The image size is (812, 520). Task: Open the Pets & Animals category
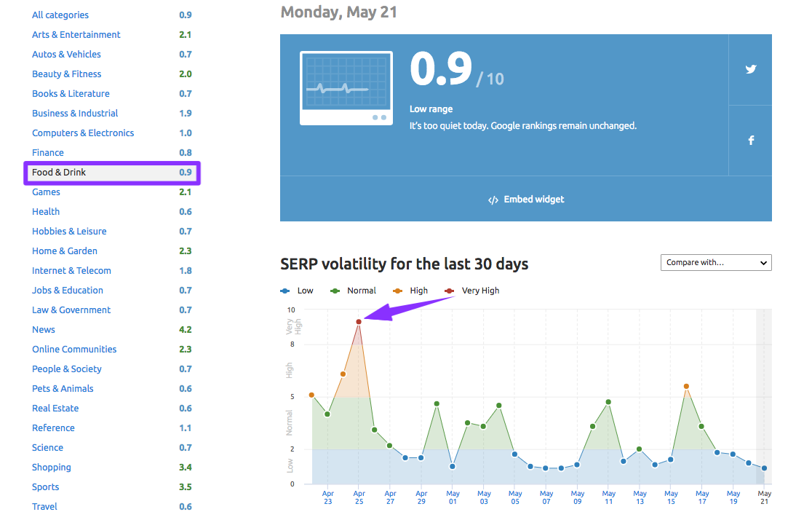[63, 390]
